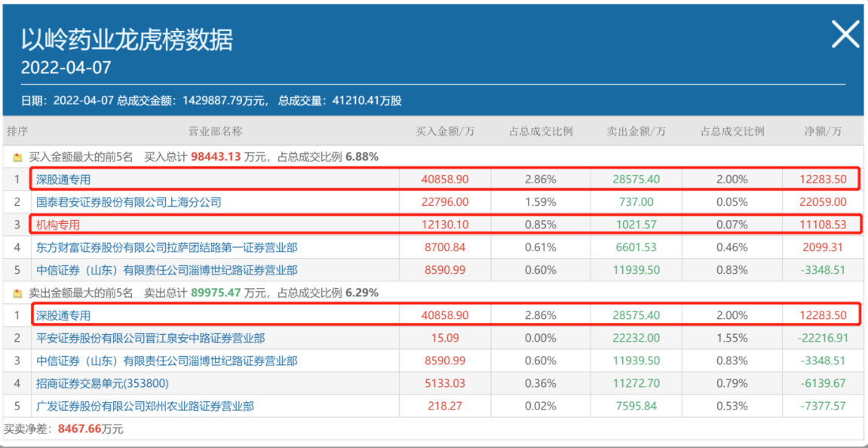Click net amount -6139.67
The width and height of the screenshot is (868, 448).
tap(825, 383)
